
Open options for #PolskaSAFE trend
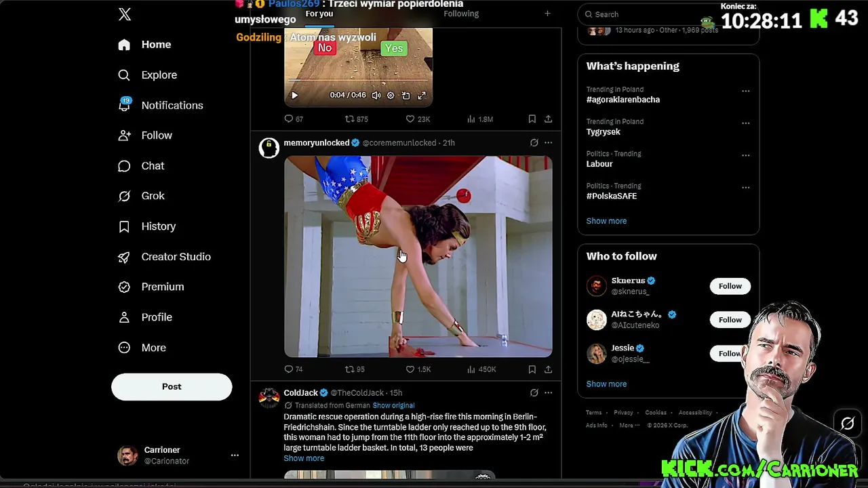point(745,188)
